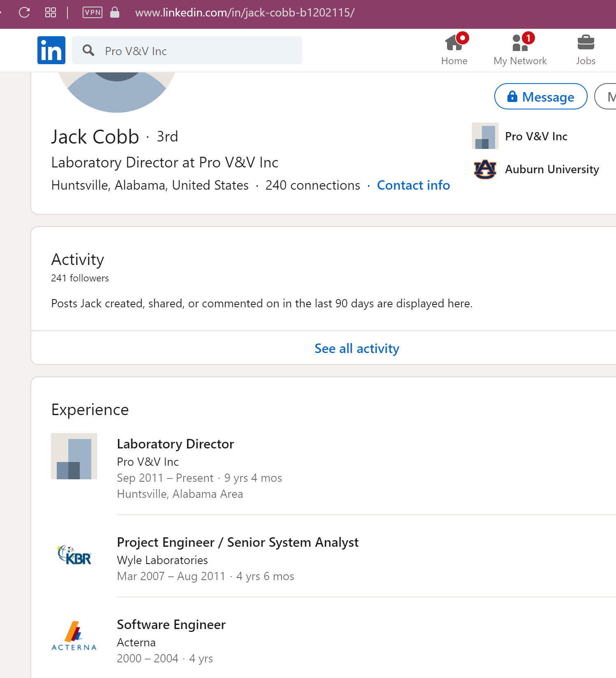Click 'Mar 2007 – Aug 2011' date range
Image resolution: width=616 pixels, height=678 pixels.
coord(171,576)
